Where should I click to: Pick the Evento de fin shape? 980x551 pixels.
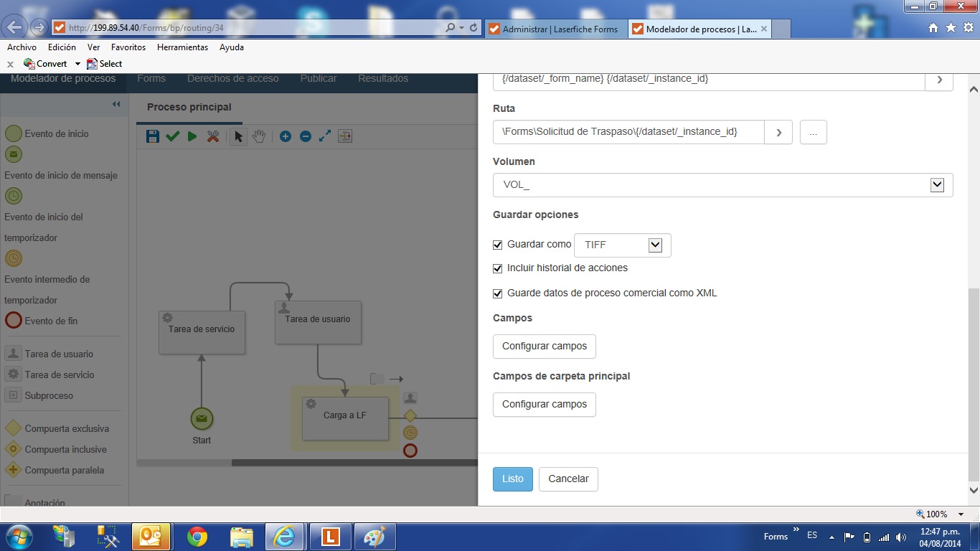[14, 321]
